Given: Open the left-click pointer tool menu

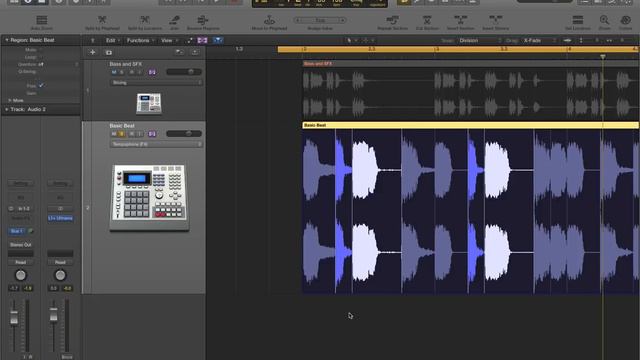Looking at the screenshot, I should 351,40.
